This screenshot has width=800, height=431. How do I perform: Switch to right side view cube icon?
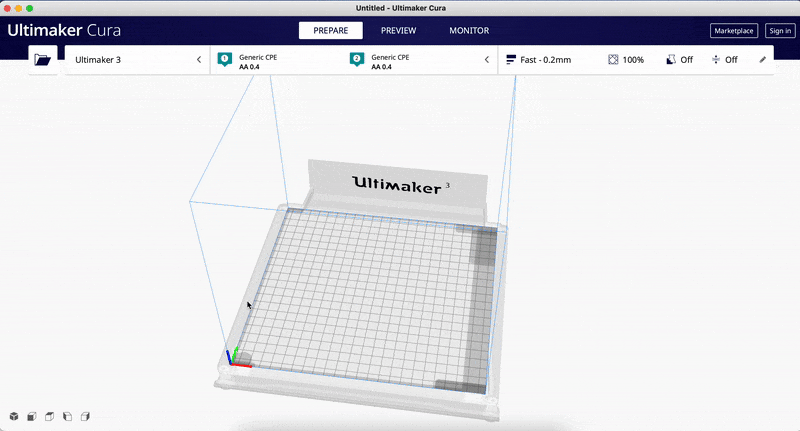point(85,417)
